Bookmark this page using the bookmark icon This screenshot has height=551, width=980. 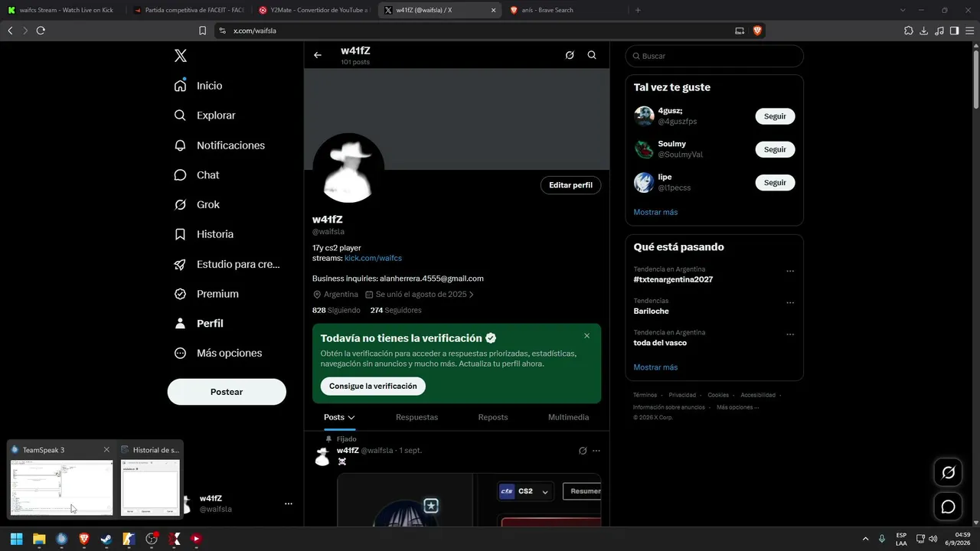click(202, 31)
